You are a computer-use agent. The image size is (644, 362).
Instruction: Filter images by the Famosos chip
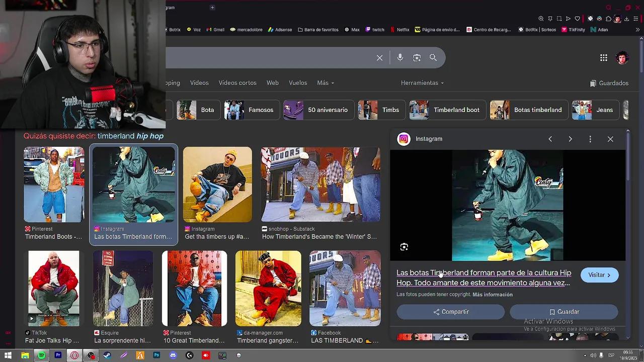252,110
